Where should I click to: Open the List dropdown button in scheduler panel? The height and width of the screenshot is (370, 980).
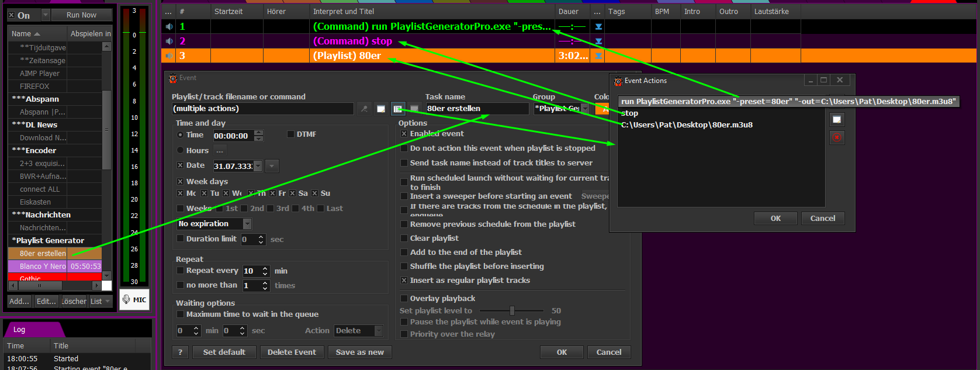click(x=100, y=302)
